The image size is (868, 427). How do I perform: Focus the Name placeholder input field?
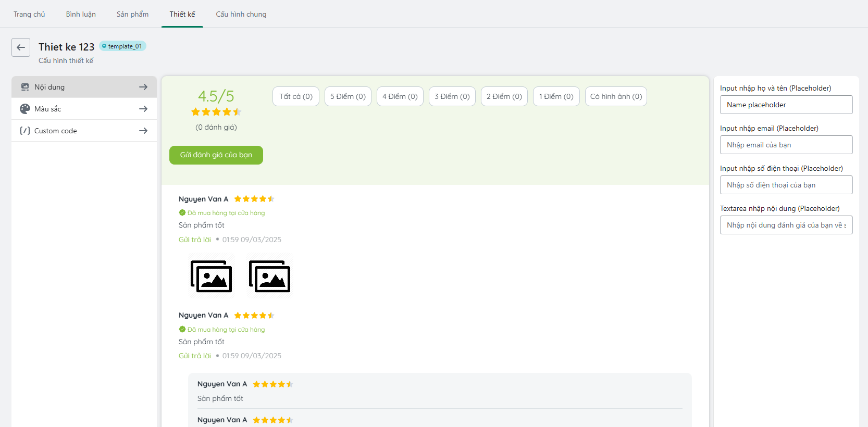pos(786,105)
